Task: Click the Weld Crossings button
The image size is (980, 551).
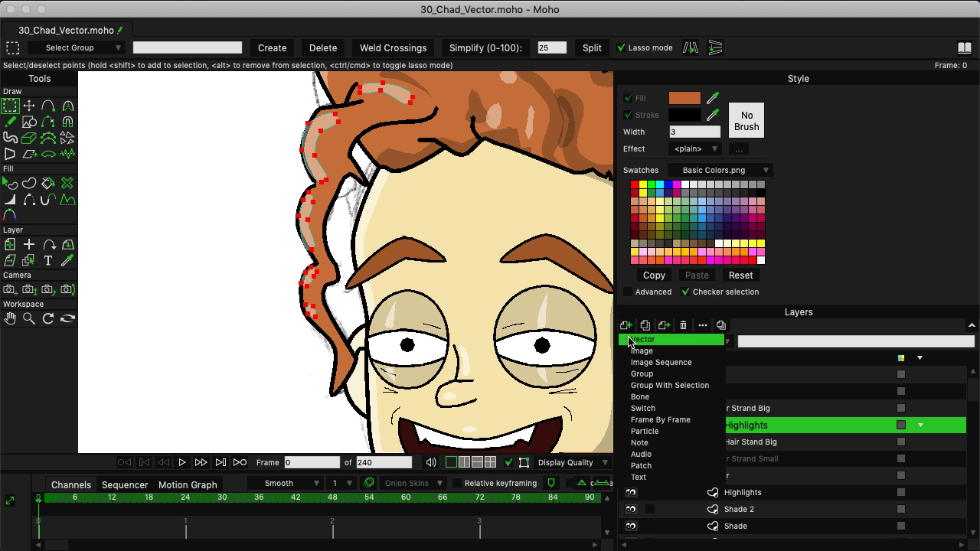Action: click(x=392, y=47)
